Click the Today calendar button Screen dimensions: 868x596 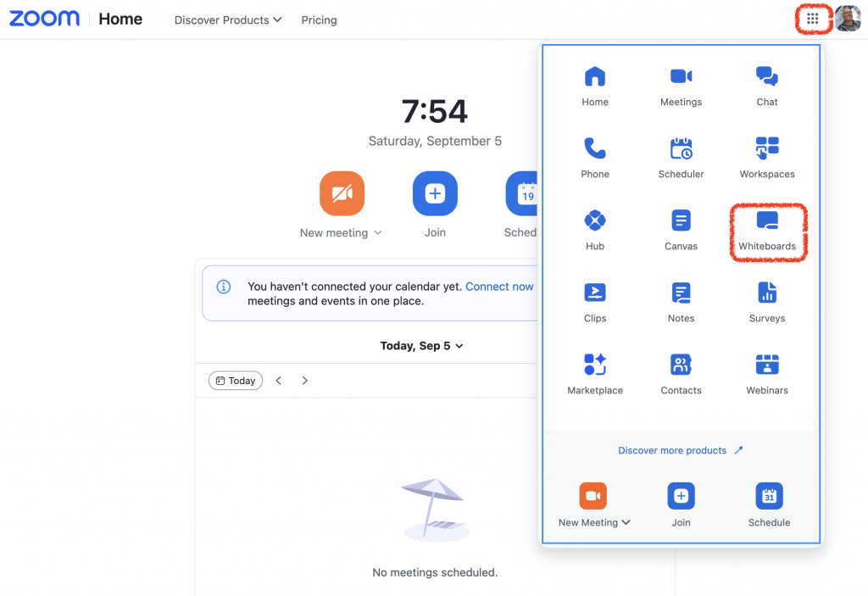click(x=236, y=381)
